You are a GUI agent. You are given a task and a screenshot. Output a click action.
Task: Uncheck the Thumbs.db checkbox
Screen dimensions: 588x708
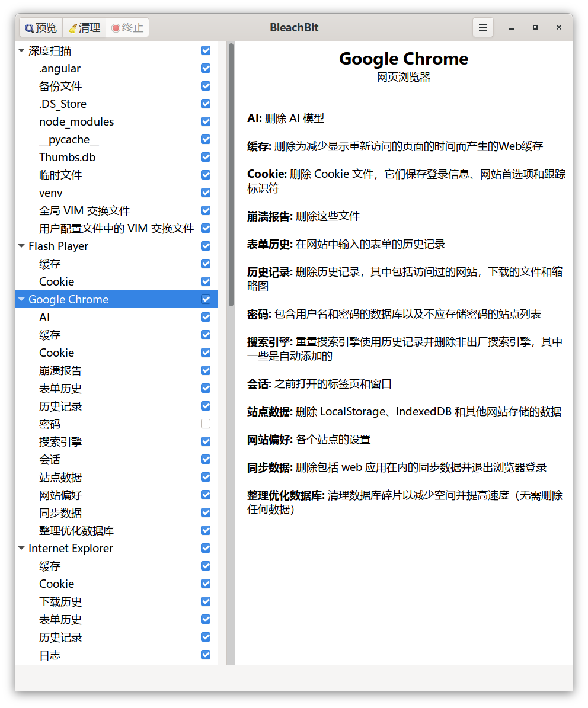pos(206,157)
